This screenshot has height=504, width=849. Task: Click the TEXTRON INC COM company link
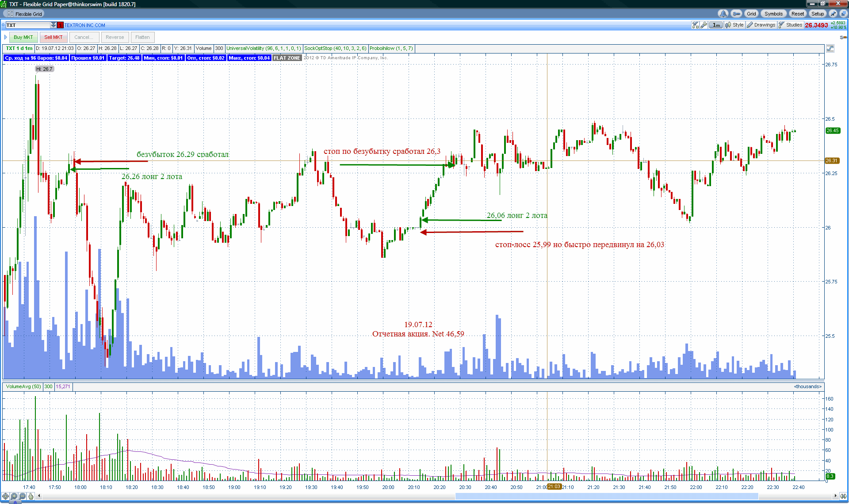tap(85, 25)
